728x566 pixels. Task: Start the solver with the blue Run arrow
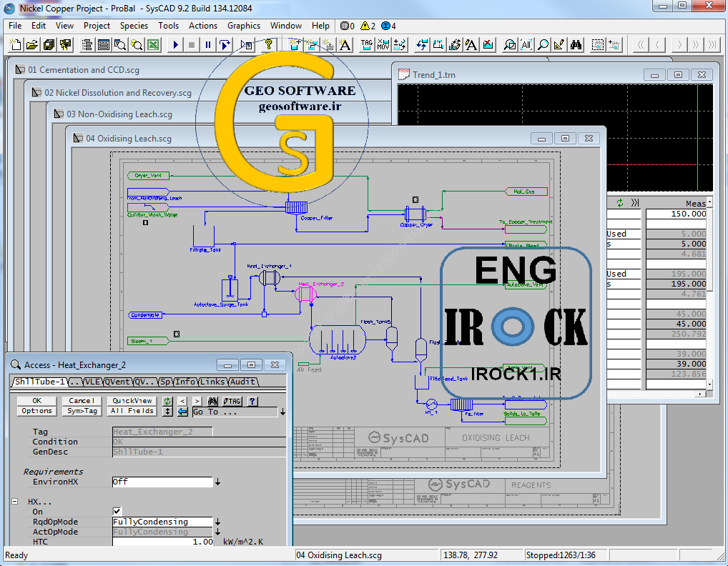pyautogui.click(x=175, y=45)
